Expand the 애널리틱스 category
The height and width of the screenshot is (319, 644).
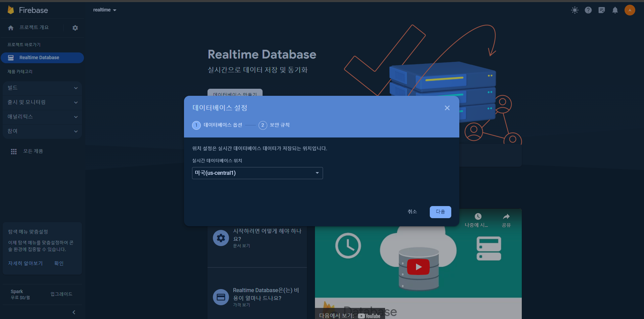pyautogui.click(x=42, y=117)
